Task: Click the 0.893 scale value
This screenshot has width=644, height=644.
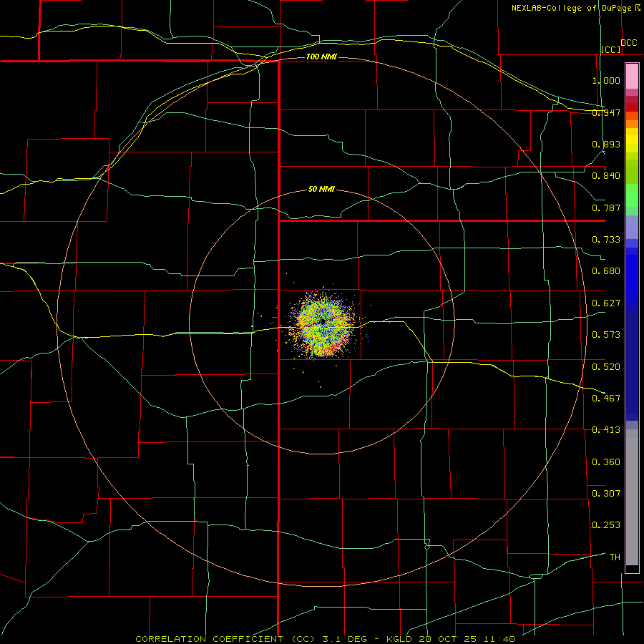Action: (x=606, y=144)
